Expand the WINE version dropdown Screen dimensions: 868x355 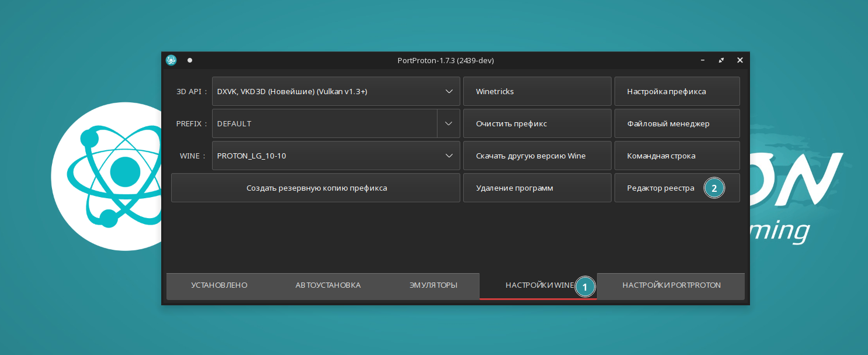pos(449,156)
